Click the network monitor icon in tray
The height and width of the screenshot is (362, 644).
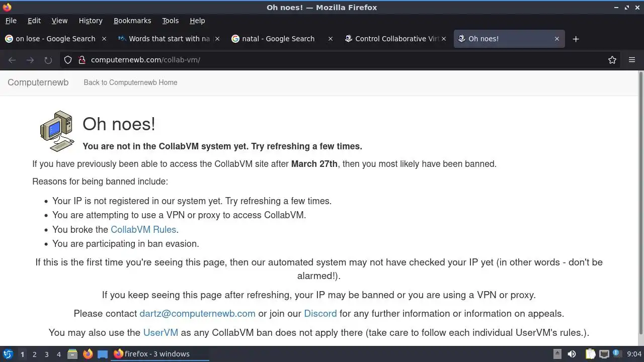click(604, 354)
